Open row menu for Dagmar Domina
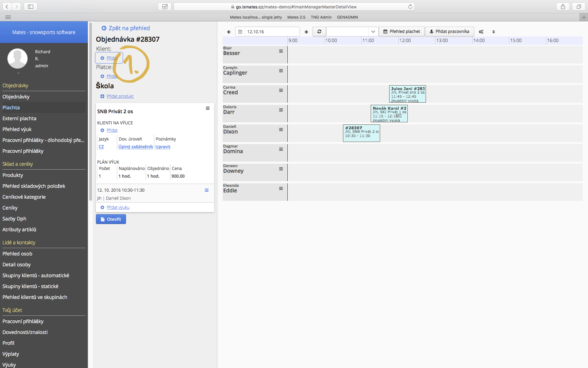 click(x=281, y=149)
